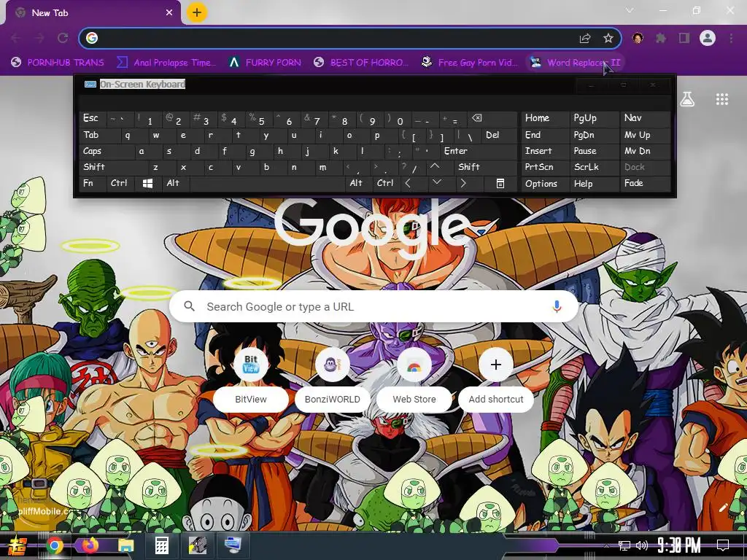Image resolution: width=747 pixels, height=560 pixels.
Task: Click the left arrow key on keyboard
Action: click(408, 183)
